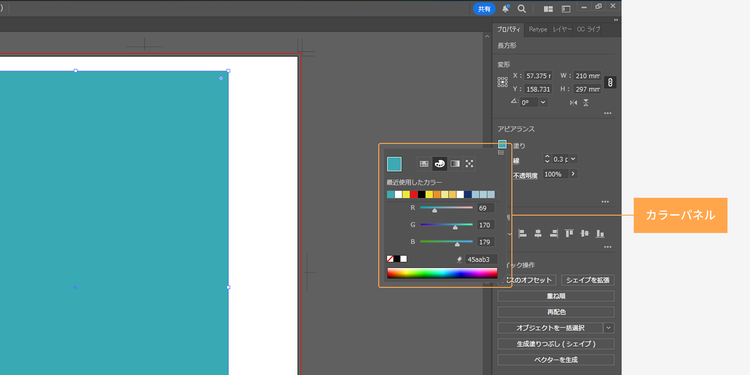This screenshot has height=375, width=750.
Task: Click the reference point locator grid
Action: (502, 82)
